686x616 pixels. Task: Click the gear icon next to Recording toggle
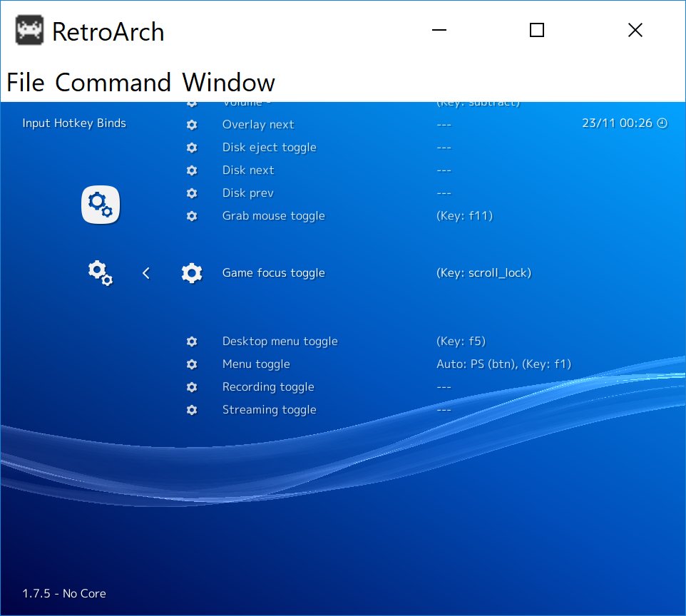pos(192,387)
